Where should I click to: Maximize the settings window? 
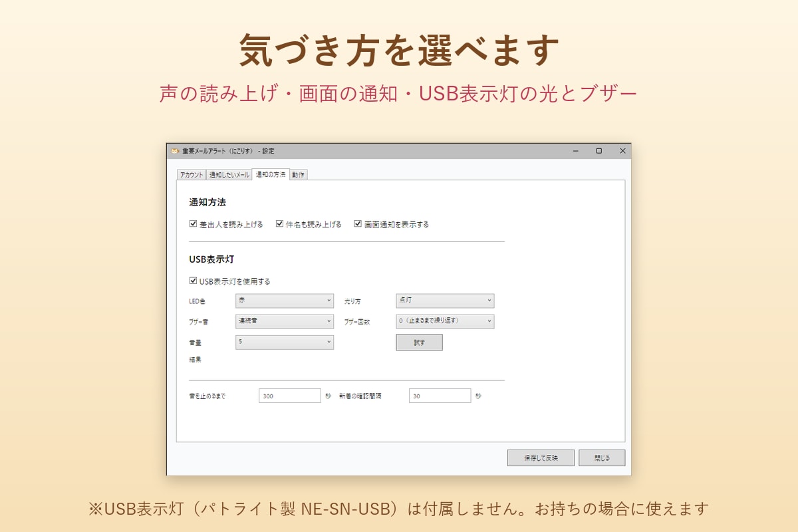[598, 151]
